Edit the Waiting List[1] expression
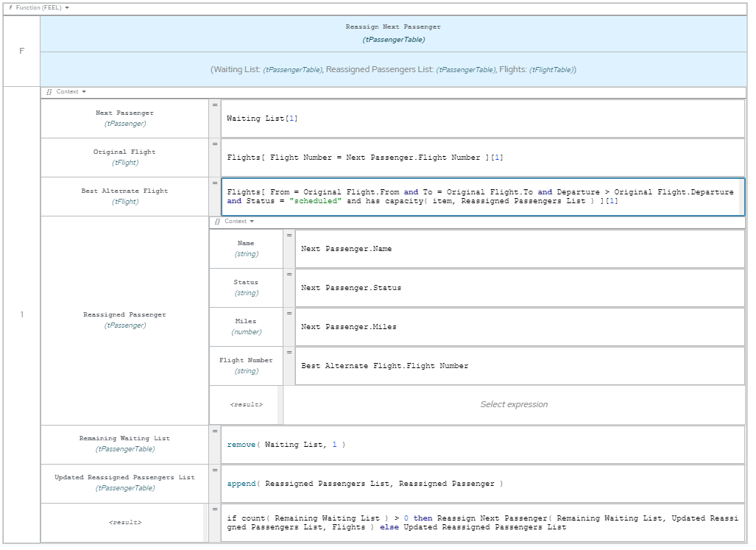 (483, 119)
